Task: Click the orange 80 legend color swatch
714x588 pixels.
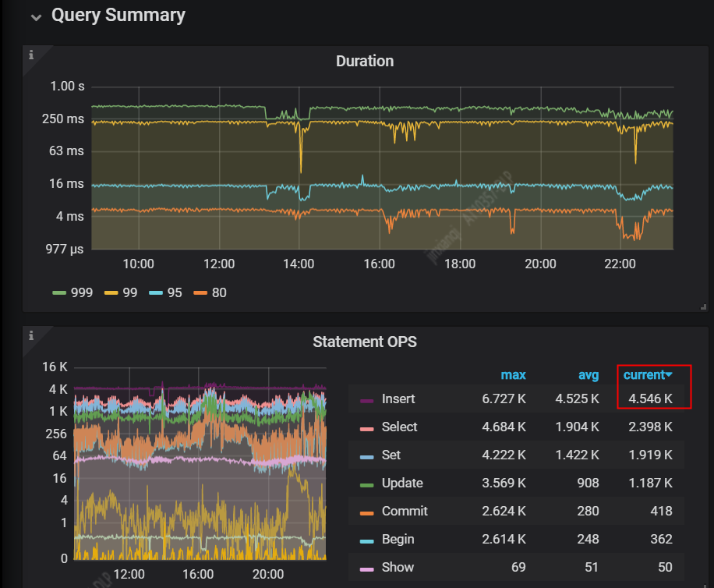Action: [x=200, y=293]
